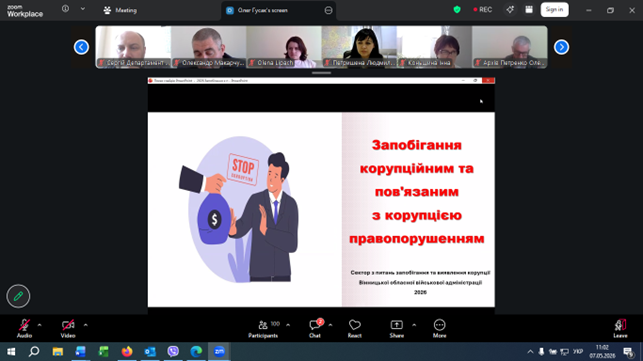This screenshot has width=643, height=361.
Task: Select Коньшина Інна's video thumbnail
Action: [x=434, y=47]
